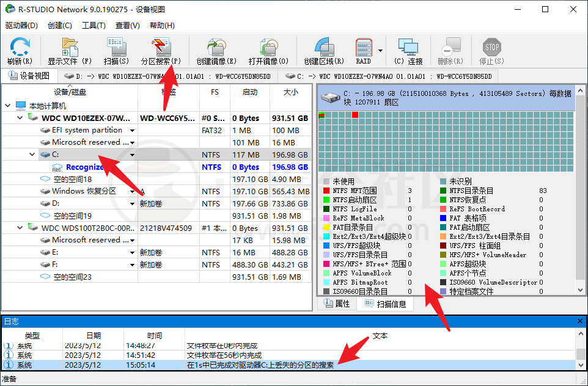Click the RAID toolbar icon
This screenshot has height=386, width=588.
coord(364,51)
